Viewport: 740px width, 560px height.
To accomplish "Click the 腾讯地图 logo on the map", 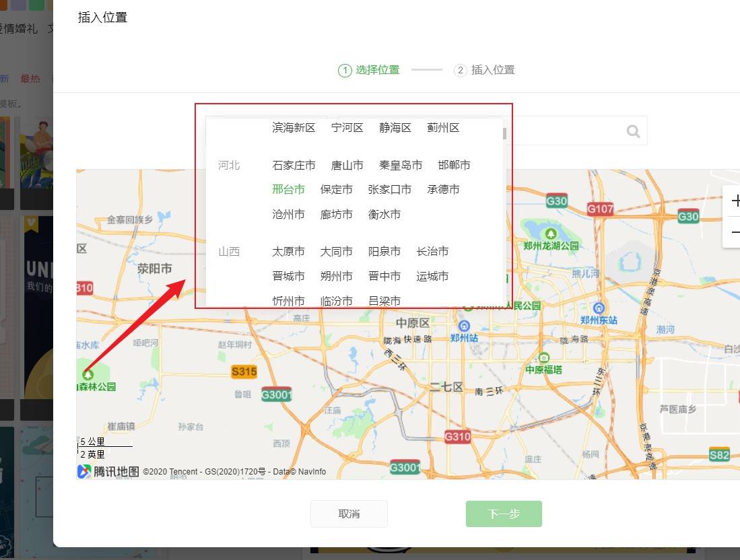I will tap(108, 471).
